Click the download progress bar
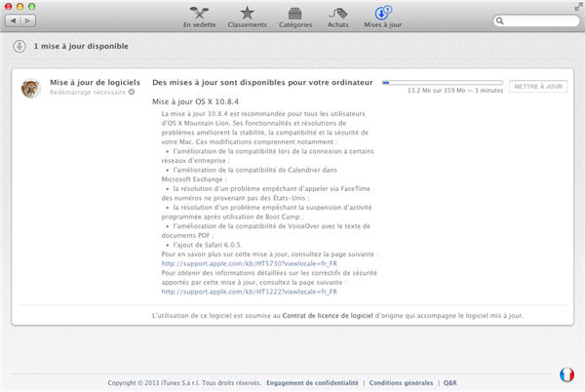 click(x=442, y=83)
